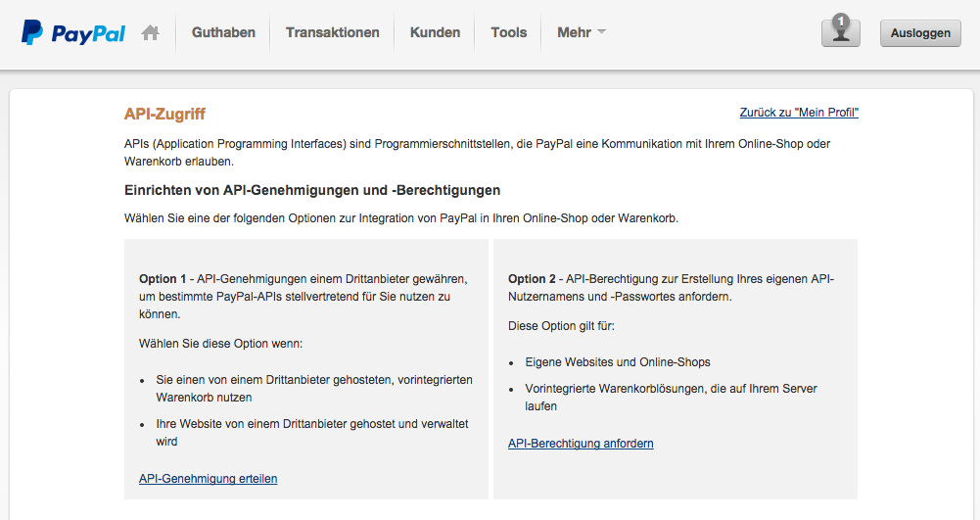Viewport: 980px width, 520px height.
Task: Open the Guthaben menu item
Action: coord(223,32)
